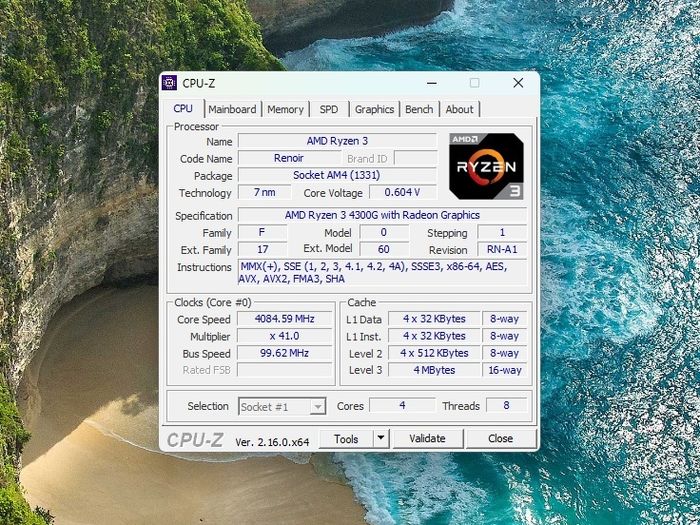700x525 pixels.
Task: Click the L1 Data associativity 8-way
Action: [505, 319]
